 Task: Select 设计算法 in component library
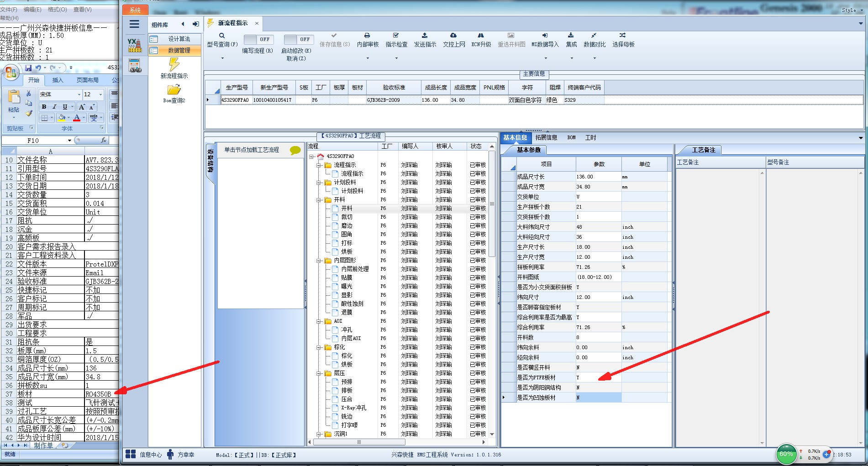click(175, 39)
